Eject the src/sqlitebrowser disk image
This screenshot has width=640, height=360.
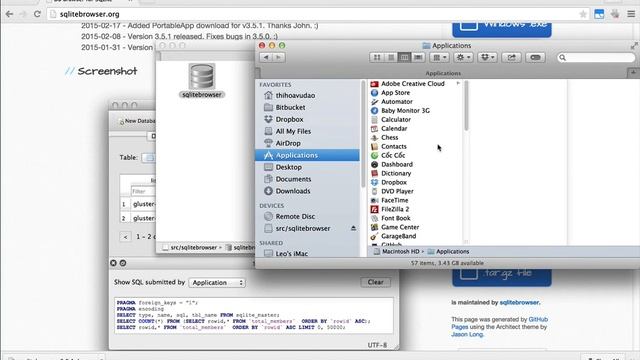click(x=353, y=229)
